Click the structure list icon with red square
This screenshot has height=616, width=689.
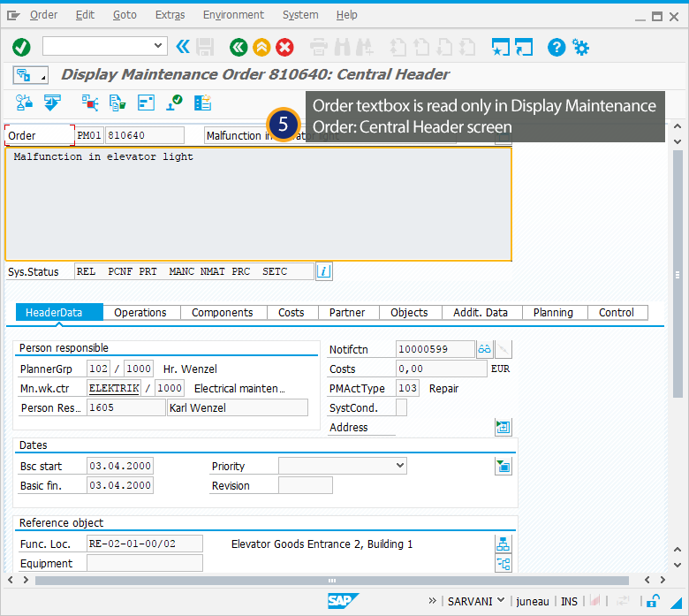(90, 103)
